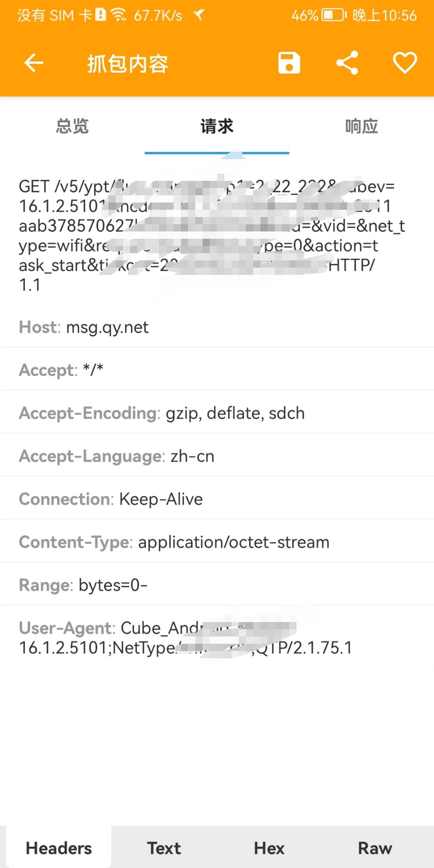This screenshot has width=434, height=868.
Task: Tap the Range bytes=0- header row
Action: 83,585
